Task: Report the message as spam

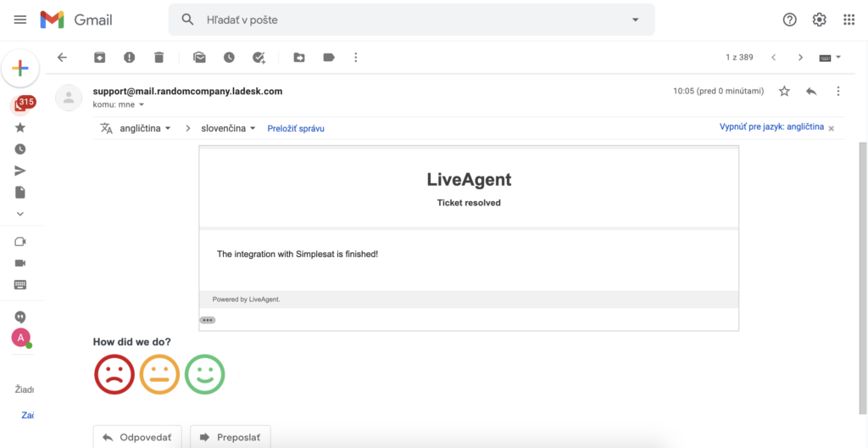Action: click(129, 58)
